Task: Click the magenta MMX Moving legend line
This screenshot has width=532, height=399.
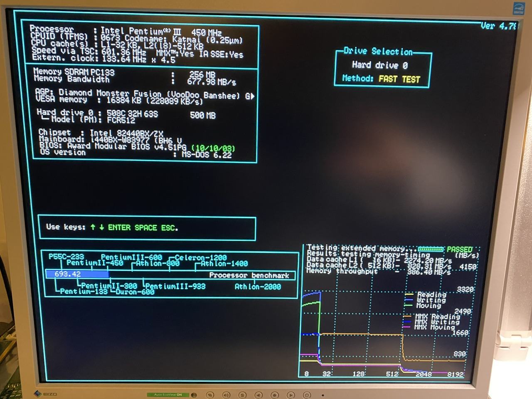Action: pyautogui.click(x=407, y=327)
